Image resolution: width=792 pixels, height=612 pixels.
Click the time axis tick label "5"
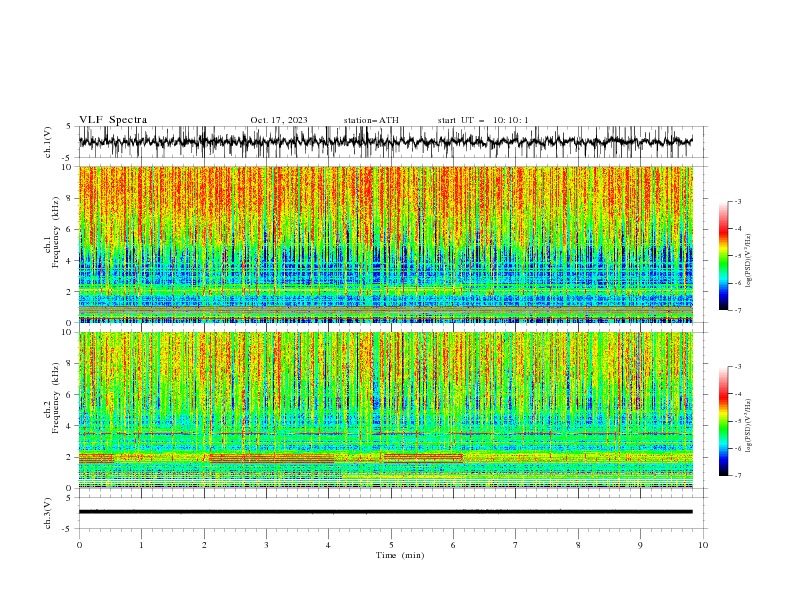click(x=391, y=545)
